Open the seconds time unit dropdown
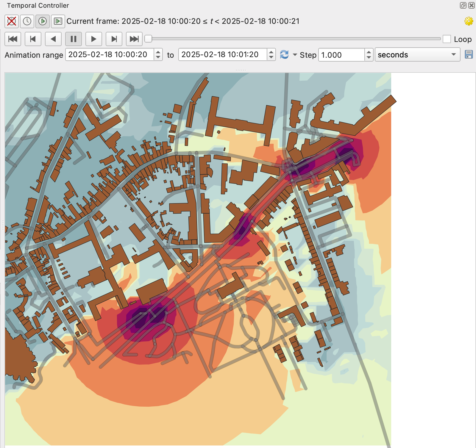This screenshot has width=476, height=448. 417,55
